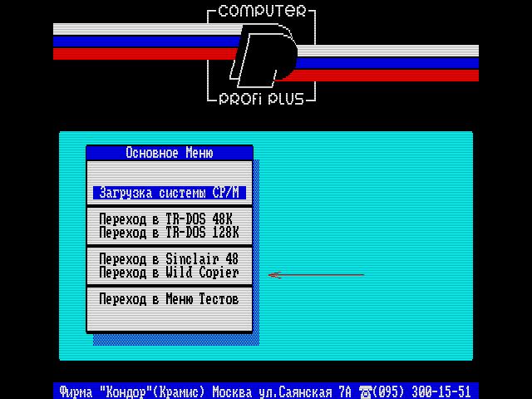The image size is (532, 399).
Task: Click the "PROFI PLUS" text below the logo
Action: 263,99
